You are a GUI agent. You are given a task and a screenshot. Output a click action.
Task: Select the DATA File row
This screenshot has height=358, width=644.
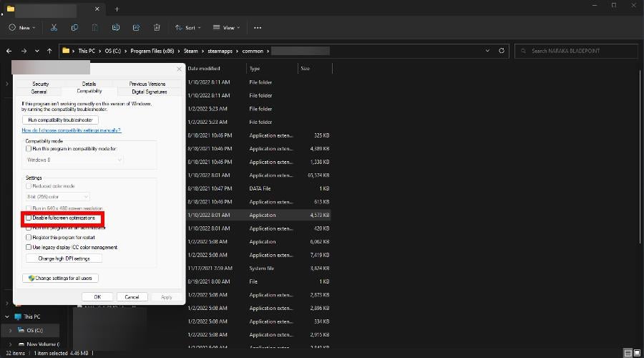point(258,188)
